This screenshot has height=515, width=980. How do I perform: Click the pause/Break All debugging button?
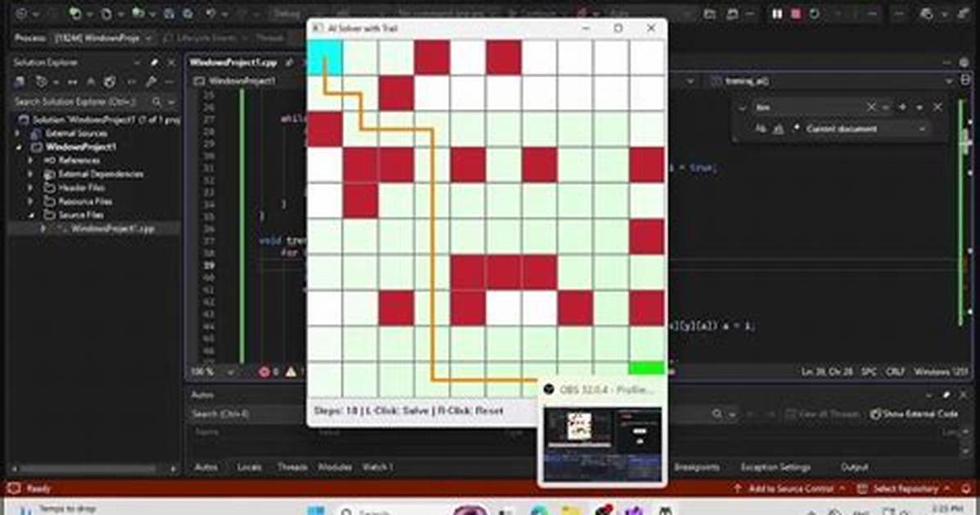tap(777, 13)
